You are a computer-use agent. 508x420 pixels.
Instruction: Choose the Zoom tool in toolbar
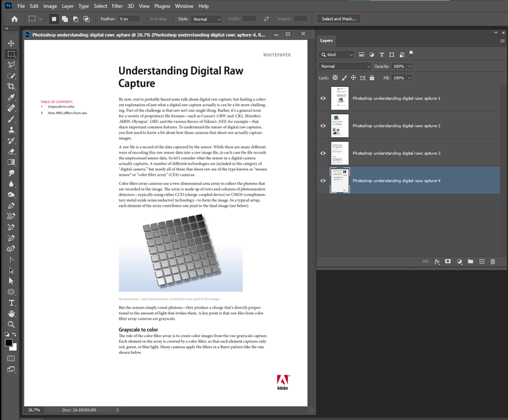[x=11, y=324]
